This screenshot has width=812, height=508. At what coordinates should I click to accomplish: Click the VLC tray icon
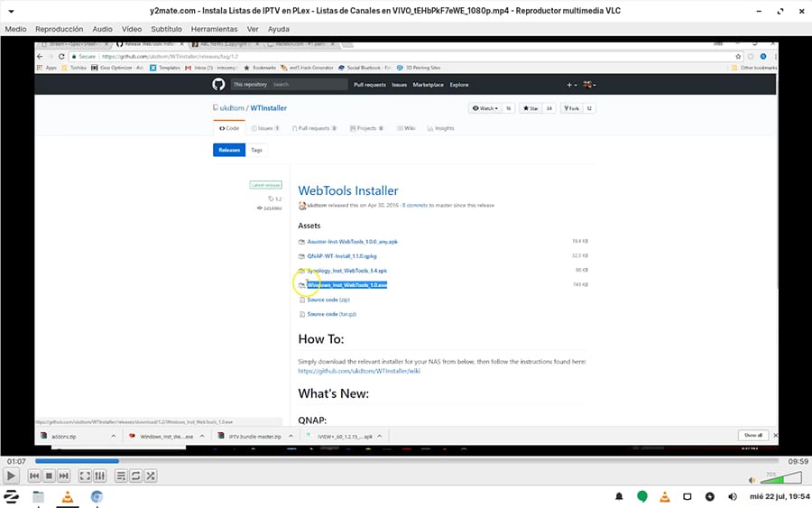[x=664, y=496]
